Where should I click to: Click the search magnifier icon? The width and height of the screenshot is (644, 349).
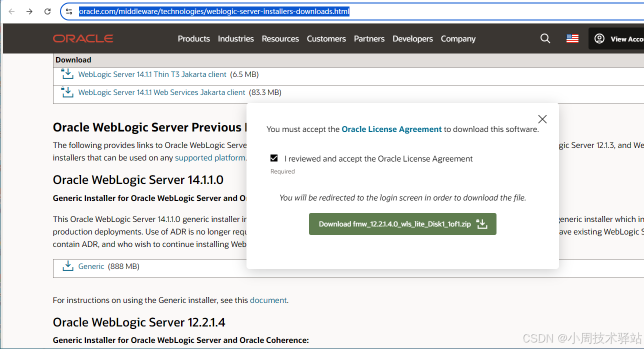(x=545, y=38)
